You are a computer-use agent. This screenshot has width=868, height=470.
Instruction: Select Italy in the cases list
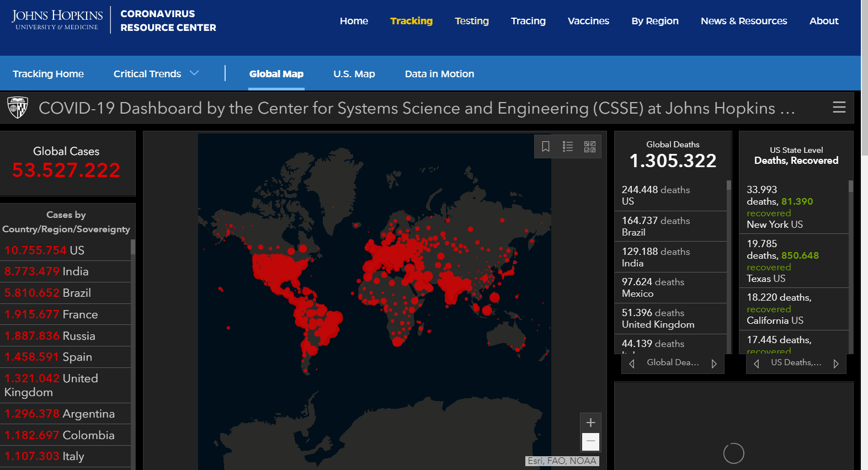coord(65,456)
